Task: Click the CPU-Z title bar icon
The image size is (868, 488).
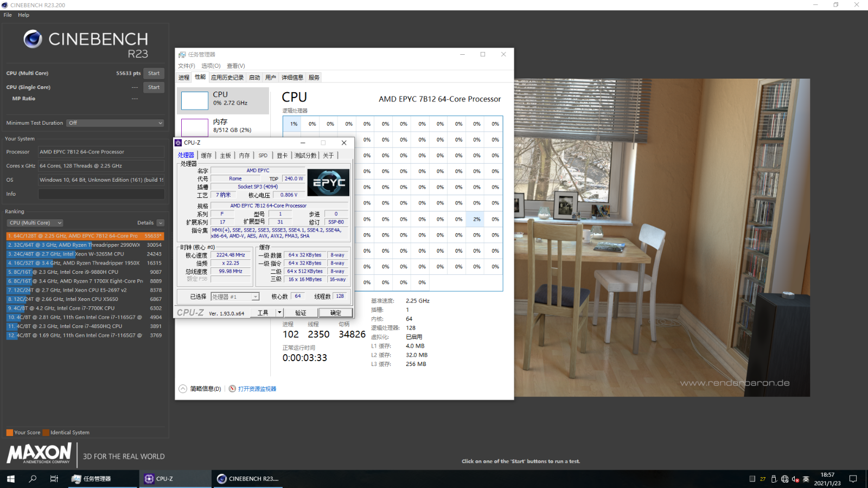Action: (x=178, y=143)
